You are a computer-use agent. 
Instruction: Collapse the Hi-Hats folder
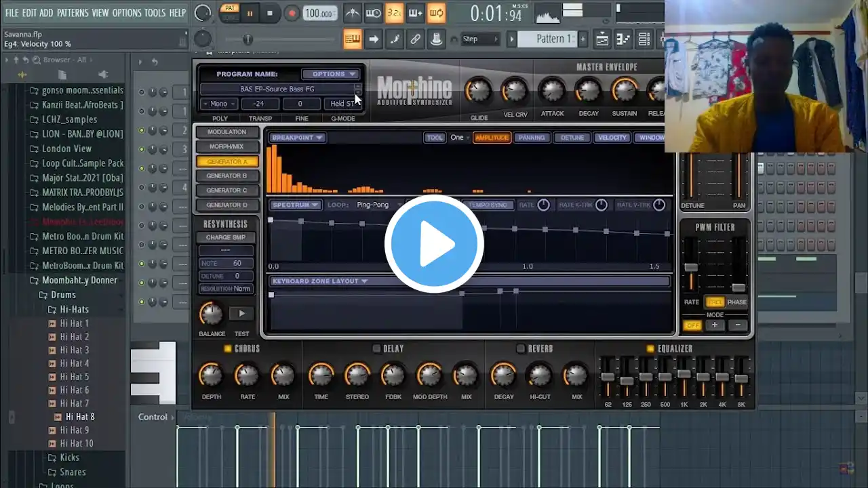point(73,309)
